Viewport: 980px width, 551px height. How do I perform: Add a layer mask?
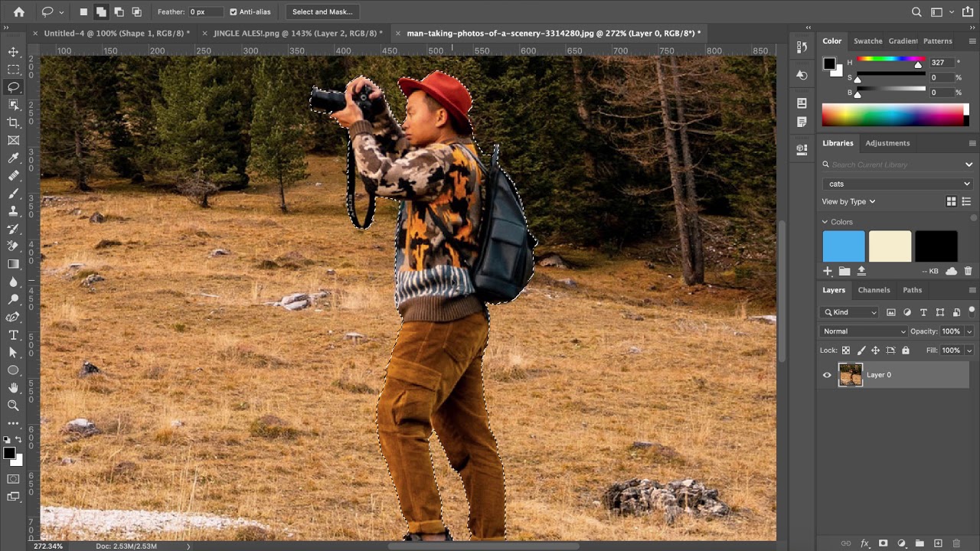pos(883,543)
